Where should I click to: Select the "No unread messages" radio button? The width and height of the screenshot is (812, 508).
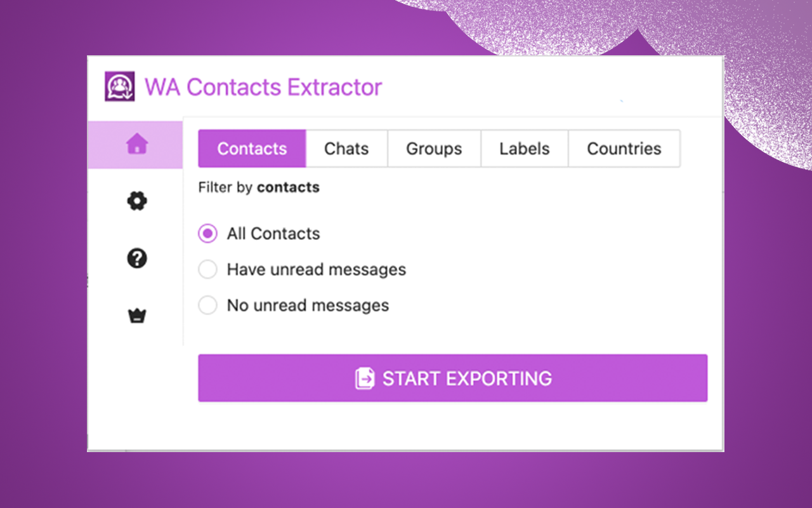pos(207,305)
